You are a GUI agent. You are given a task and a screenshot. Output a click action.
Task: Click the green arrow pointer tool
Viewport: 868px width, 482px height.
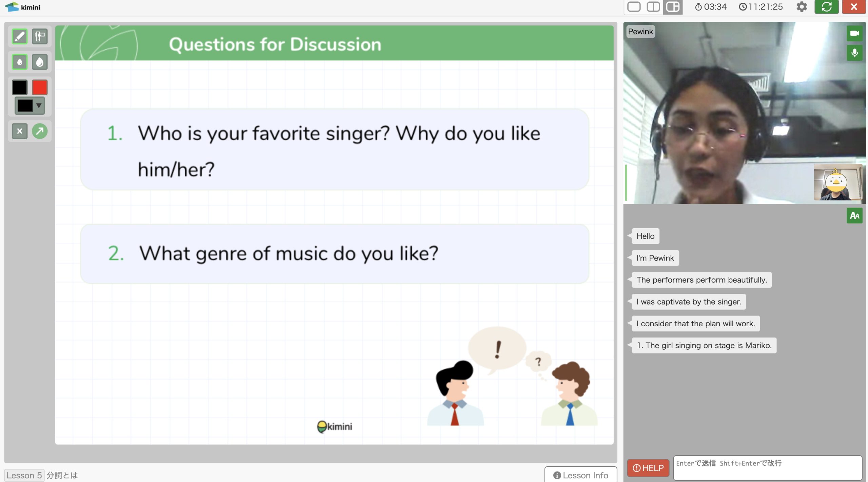point(40,131)
